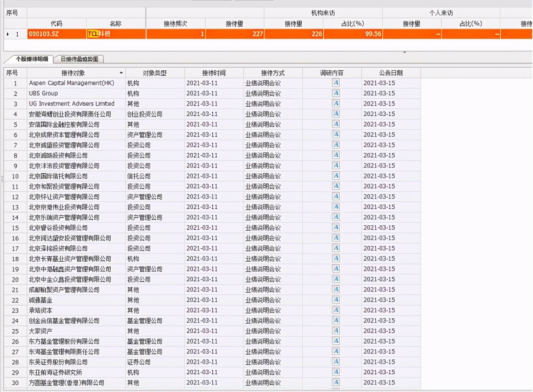Screen dimensions: 533x392
Task: Open research content icon for 大家资产
Action: click(336, 331)
